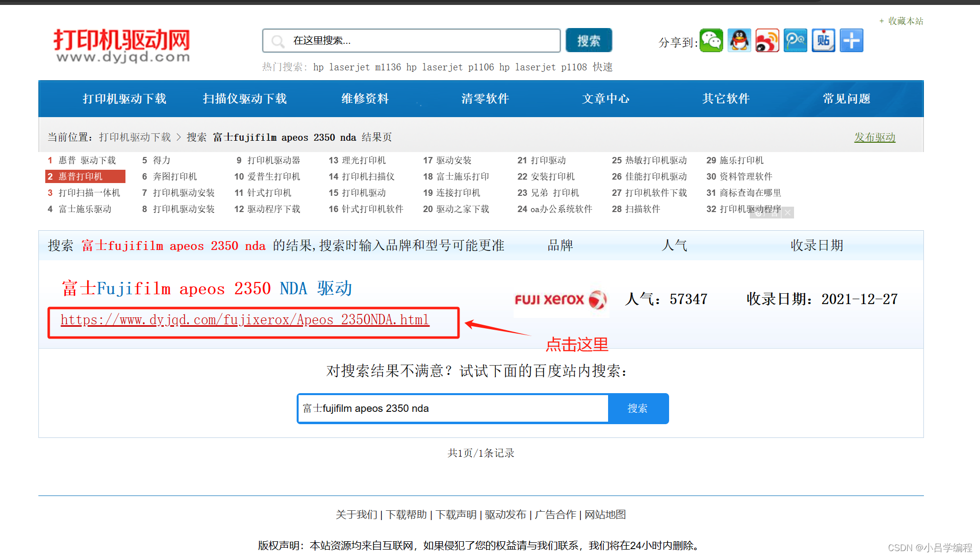The height and width of the screenshot is (557, 980).
Task: Click the Fuji Xerox brand logo
Action: tap(560, 299)
